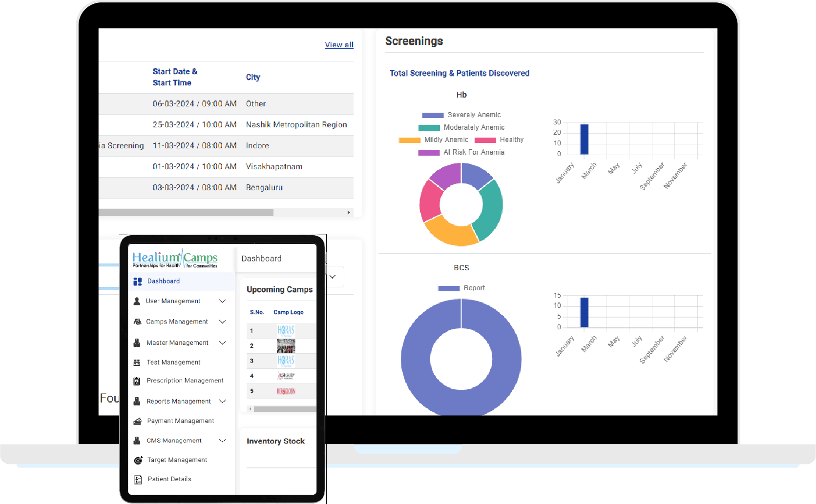Click the Payment Management icon

tap(138, 421)
